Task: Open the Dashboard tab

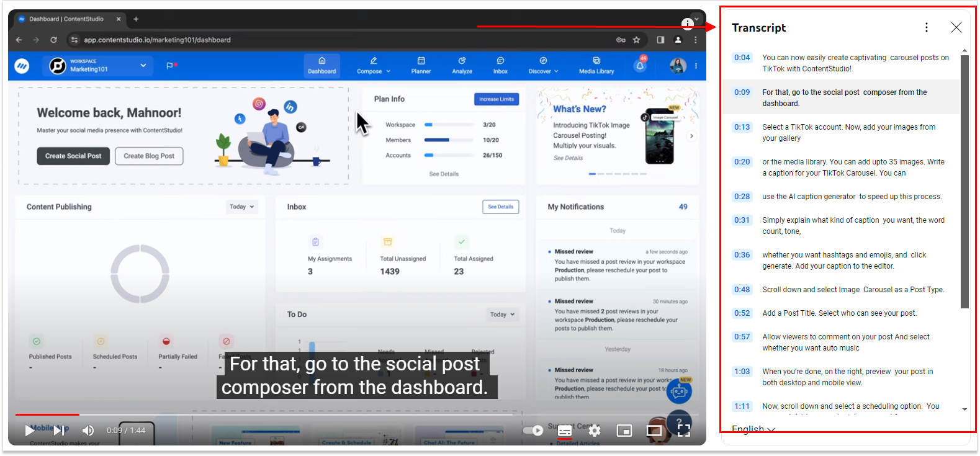Action: (321, 66)
